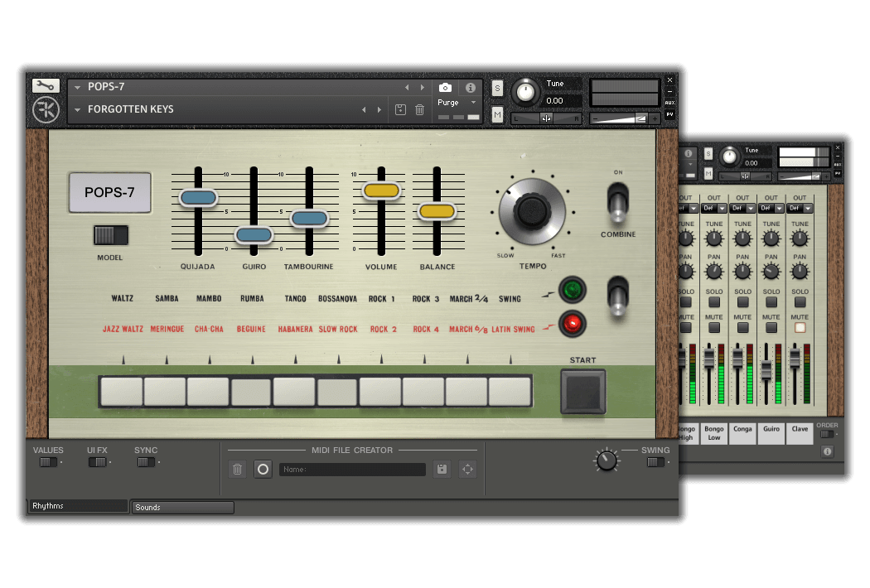Solo the instrument with S button
The height and width of the screenshot is (588, 870).
[497, 88]
